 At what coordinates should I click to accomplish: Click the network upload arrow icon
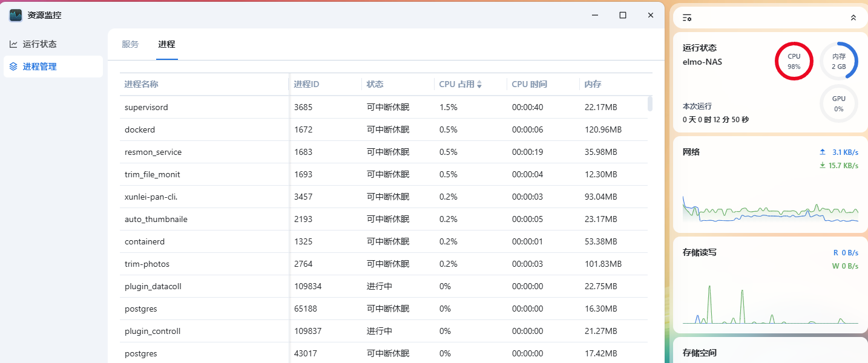(x=822, y=152)
